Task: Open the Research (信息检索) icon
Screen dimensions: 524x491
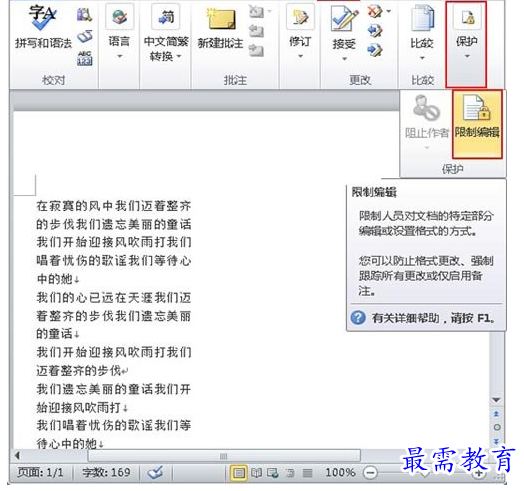Action: tap(84, 14)
